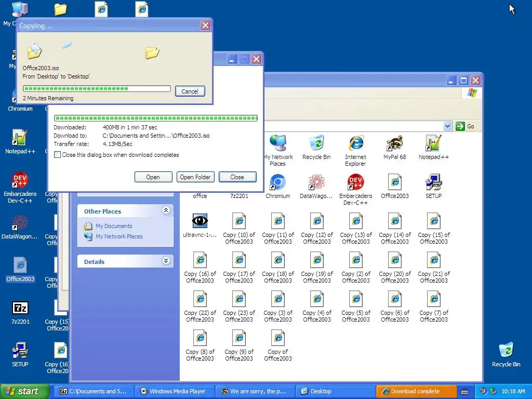Select Copy (22) of Office2003 file

coord(200,307)
